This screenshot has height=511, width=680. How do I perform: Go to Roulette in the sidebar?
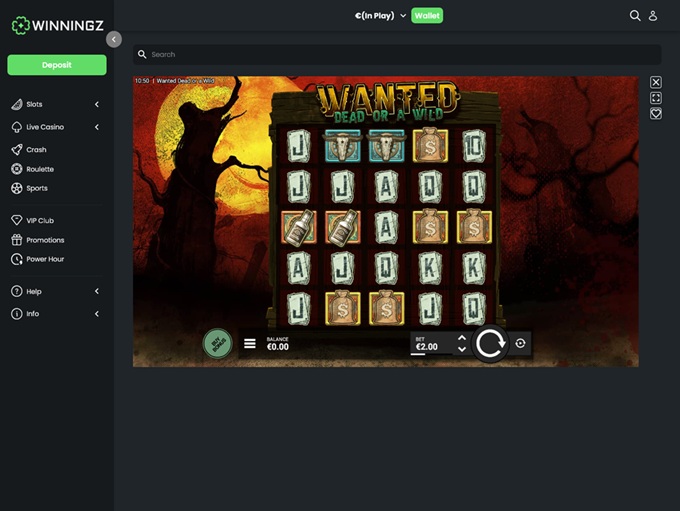(40, 169)
